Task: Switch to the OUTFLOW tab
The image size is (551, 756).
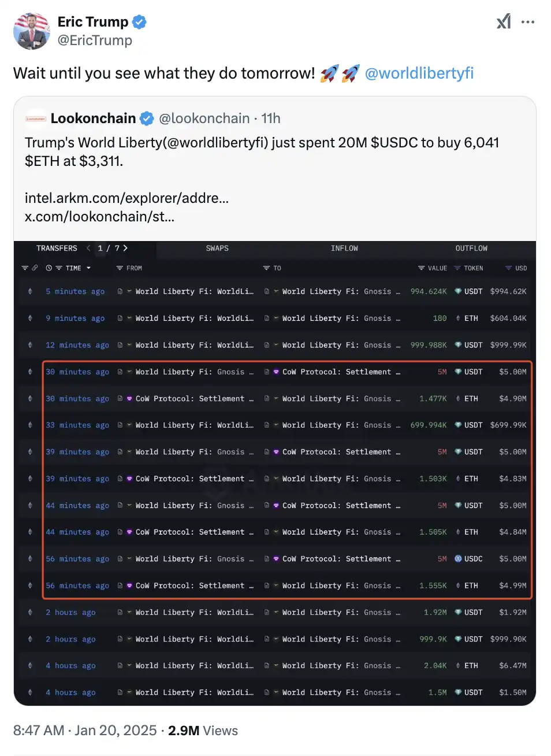Action: point(471,249)
